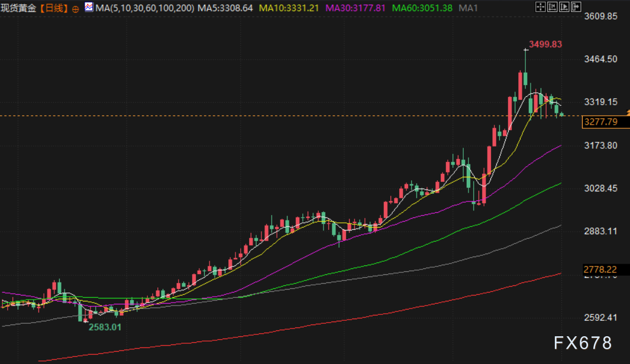Select the green MA60:3051.38 legend label
The width and height of the screenshot is (630, 364).
click(422, 8)
